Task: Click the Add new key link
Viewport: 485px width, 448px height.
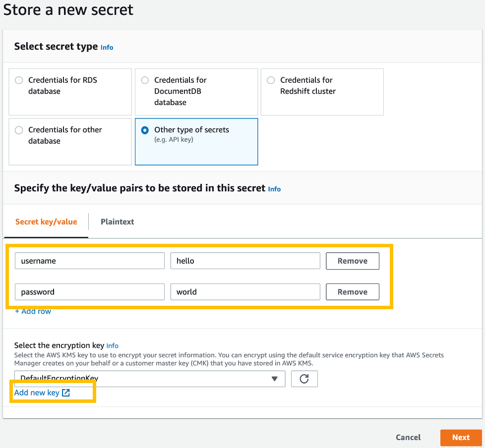Action: point(34,392)
